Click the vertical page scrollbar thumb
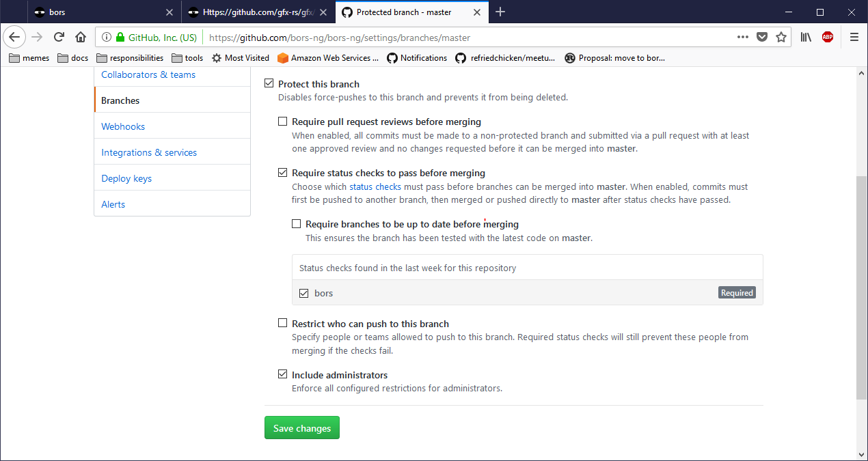This screenshot has height=461, width=868. tap(860, 287)
